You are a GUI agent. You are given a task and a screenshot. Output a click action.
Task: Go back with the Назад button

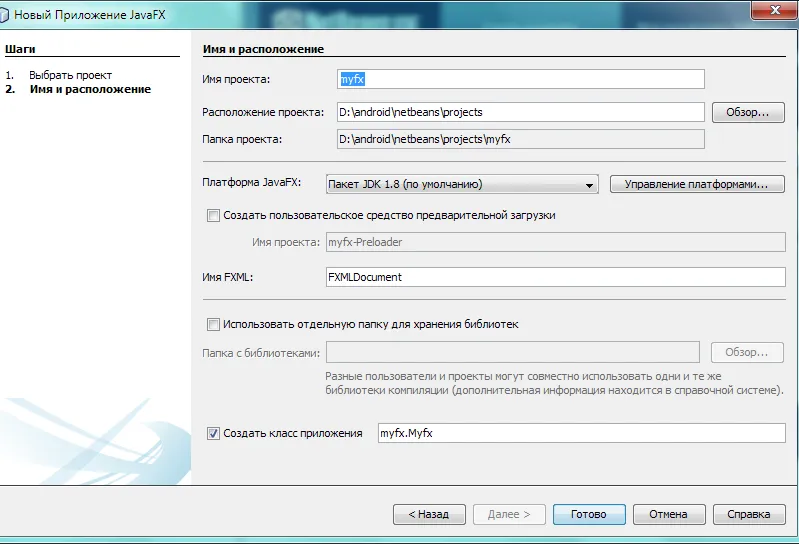click(x=429, y=514)
